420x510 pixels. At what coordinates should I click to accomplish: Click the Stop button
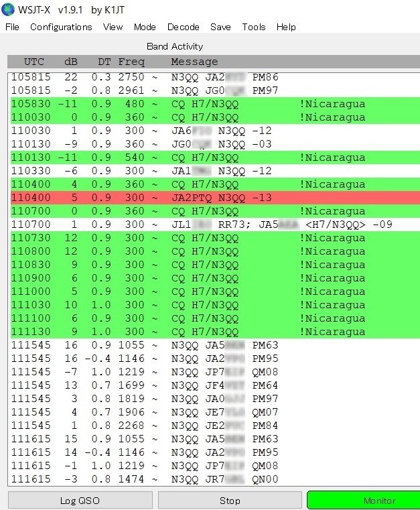click(230, 500)
